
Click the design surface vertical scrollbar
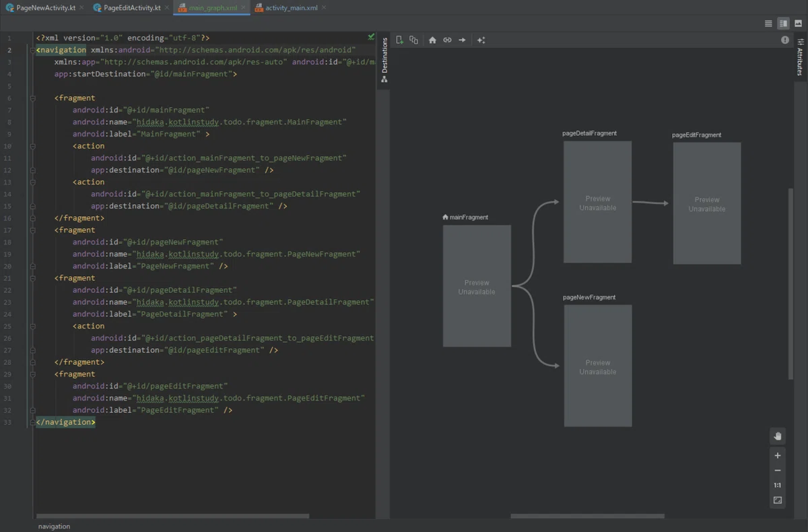[x=791, y=284]
